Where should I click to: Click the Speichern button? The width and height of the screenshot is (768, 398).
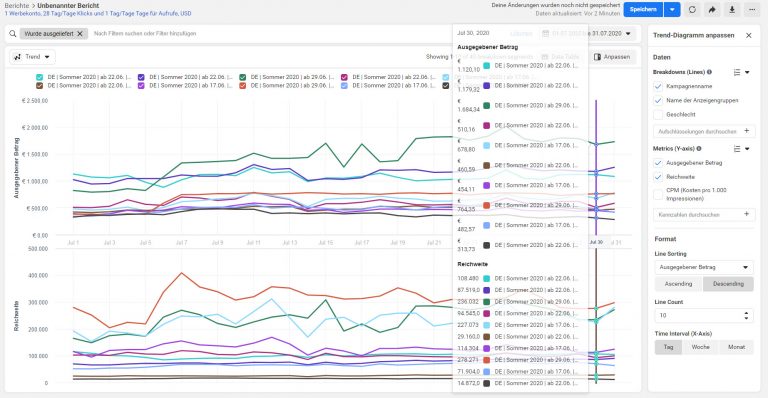(x=643, y=9)
